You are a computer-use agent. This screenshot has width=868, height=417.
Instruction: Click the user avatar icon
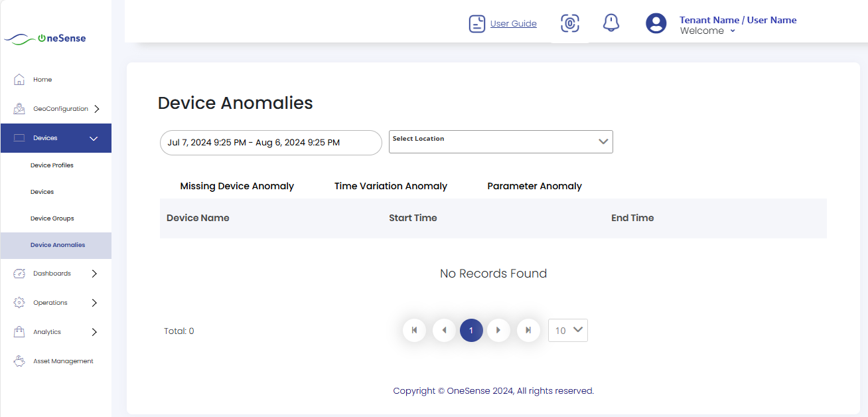click(656, 23)
